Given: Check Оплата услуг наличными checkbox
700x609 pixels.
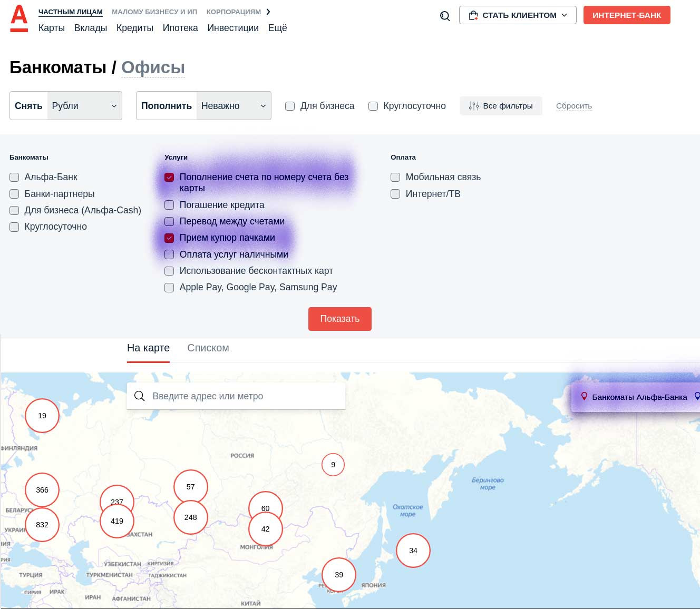Looking at the screenshot, I should (169, 254).
